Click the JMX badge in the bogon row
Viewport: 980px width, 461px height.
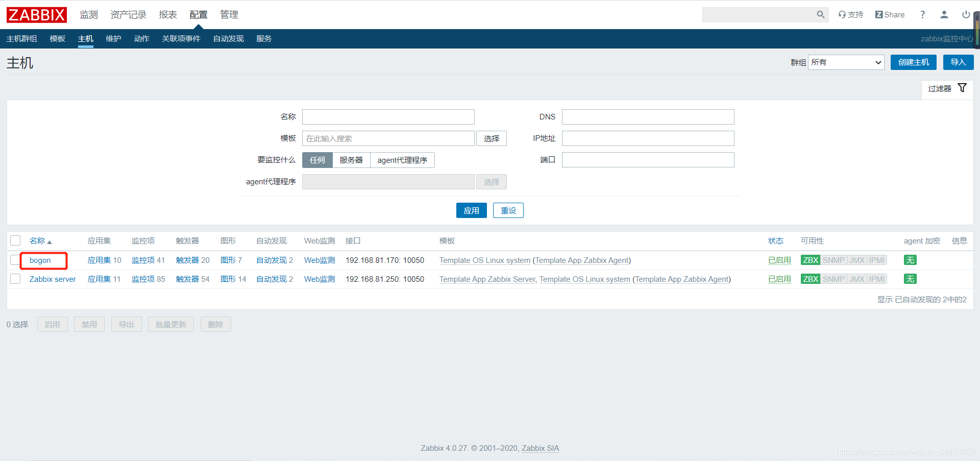[x=857, y=260]
